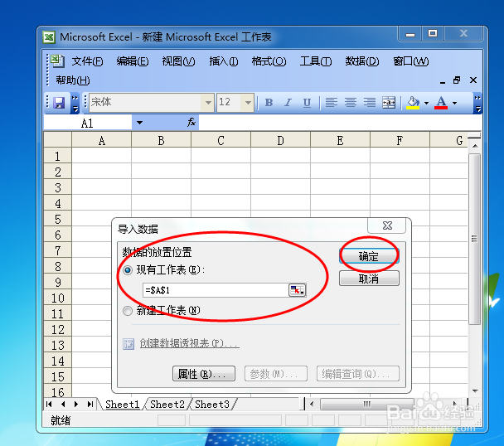The width and height of the screenshot is (504, 446).
Task: Align text left
Action: [x=332, y=103]
